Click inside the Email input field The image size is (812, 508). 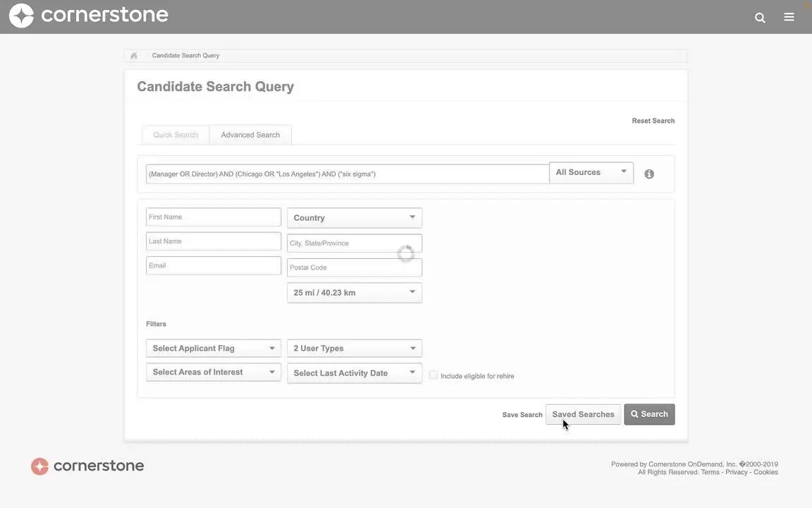[x=213, y=265]
